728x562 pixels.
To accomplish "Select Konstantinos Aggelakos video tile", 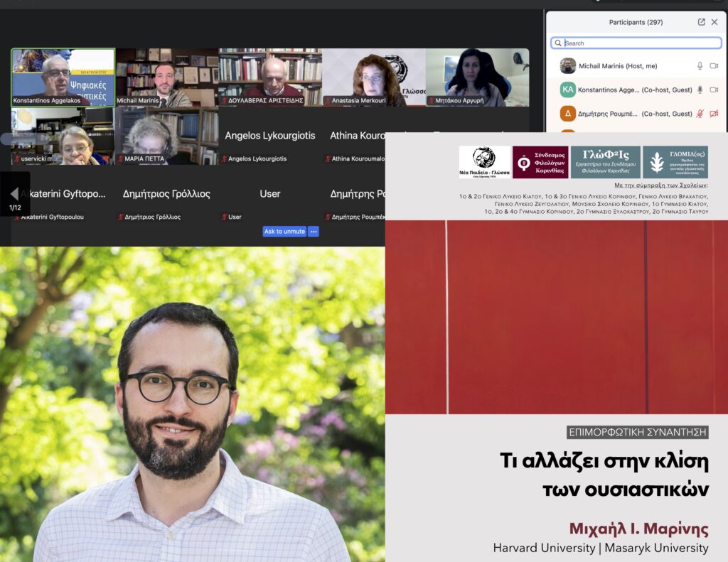I will (63, 77).
